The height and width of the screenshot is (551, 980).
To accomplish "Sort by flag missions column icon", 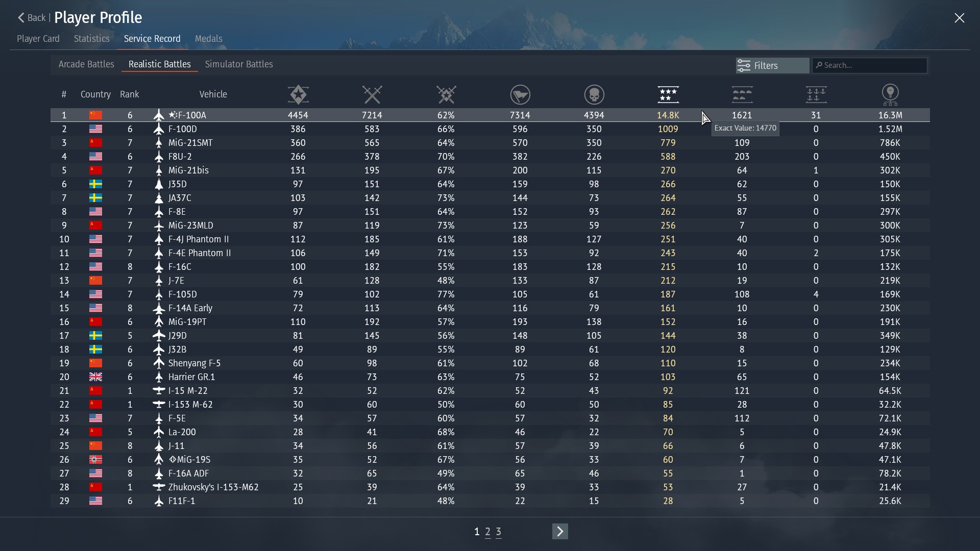I will [520, 94].
